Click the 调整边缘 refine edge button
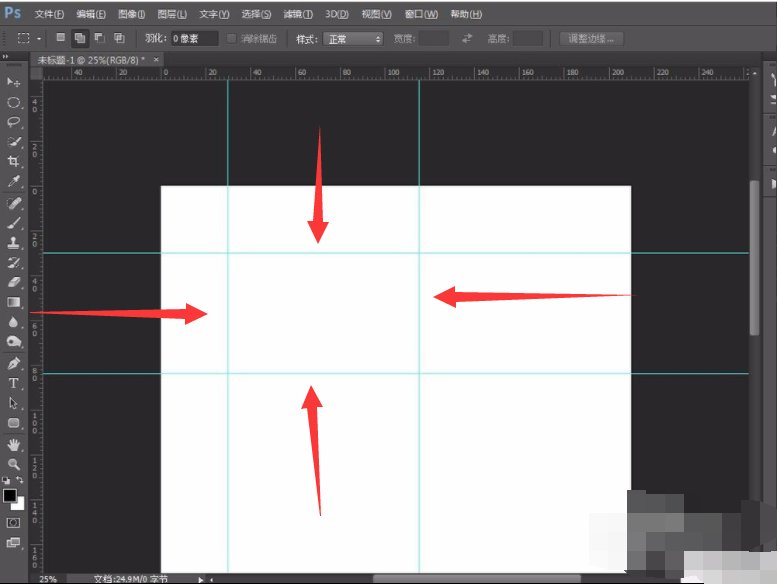Viewport: 777px width, 584px height. coord(591,38)
